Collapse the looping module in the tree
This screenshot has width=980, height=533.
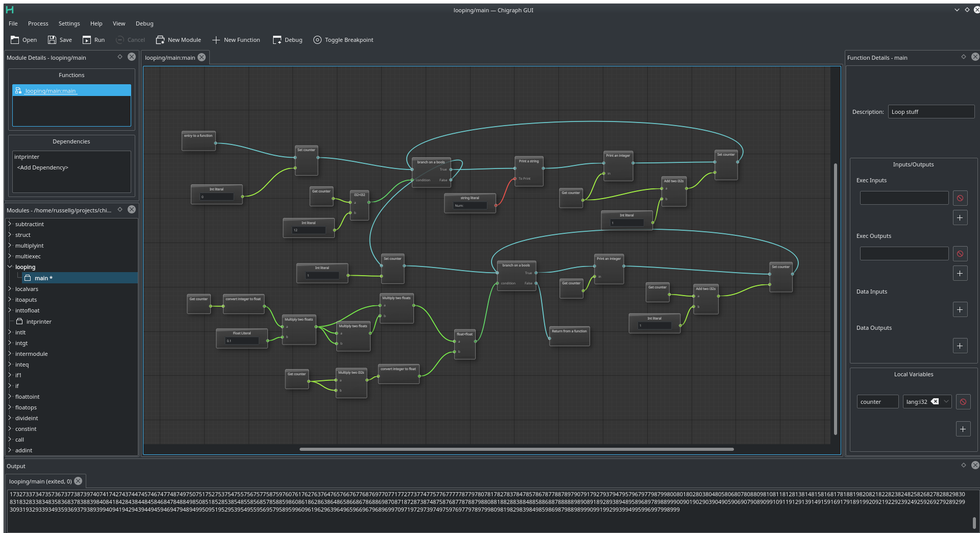(x=9, y=266)
